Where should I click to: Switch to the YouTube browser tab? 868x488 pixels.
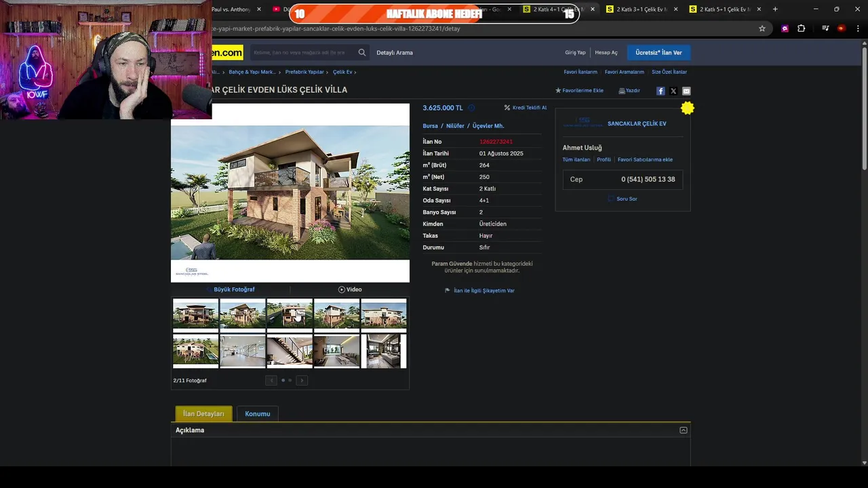(279, 9)
